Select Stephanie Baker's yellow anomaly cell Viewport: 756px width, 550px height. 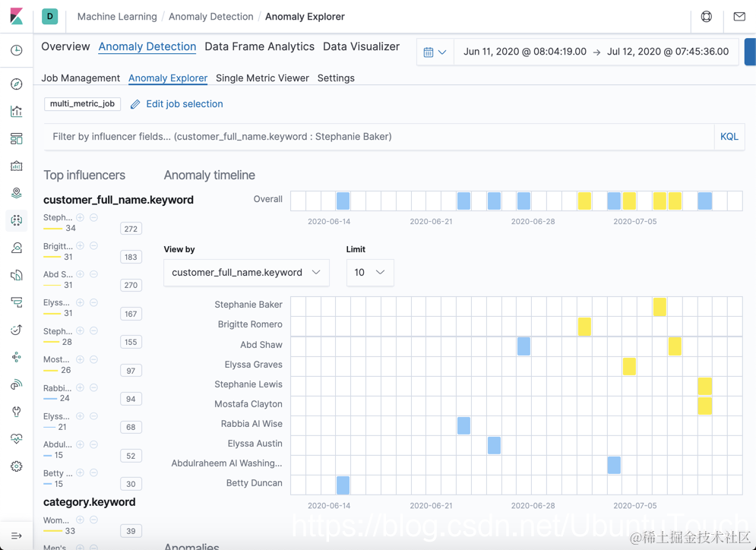pyautogui.click(x=660, y=307)
